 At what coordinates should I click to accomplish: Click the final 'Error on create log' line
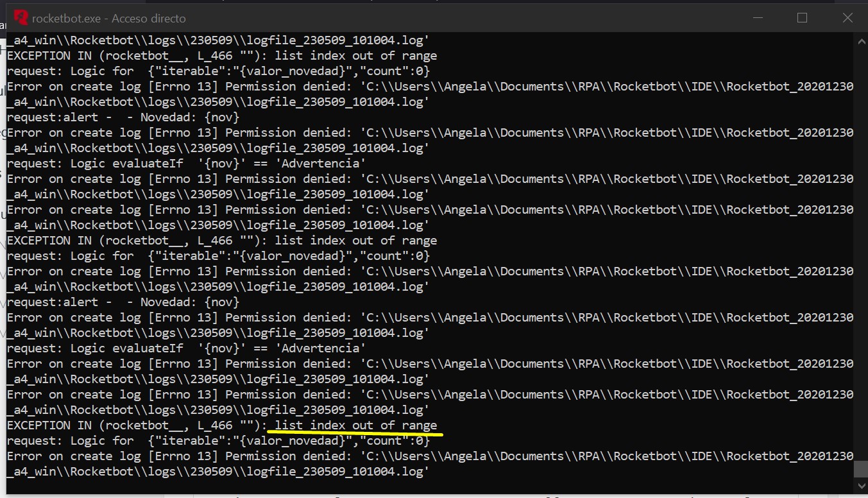[430, 456]
